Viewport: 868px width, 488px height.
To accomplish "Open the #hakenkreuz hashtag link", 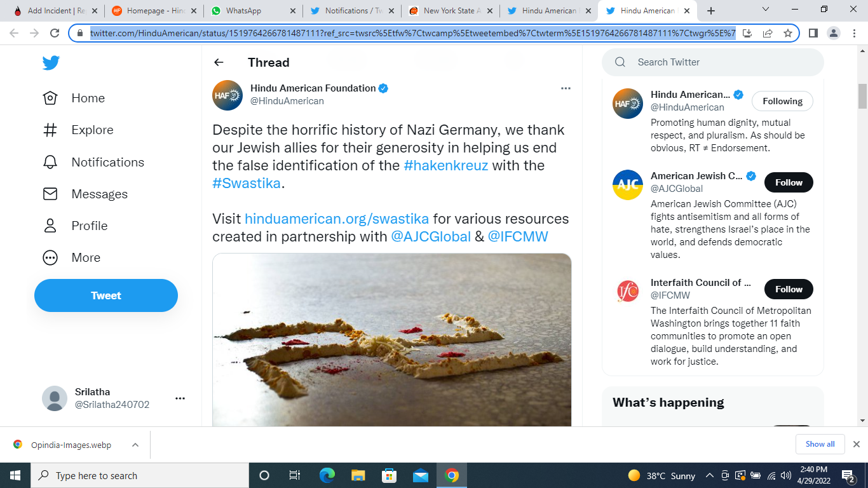I will (x=445, y=165).
